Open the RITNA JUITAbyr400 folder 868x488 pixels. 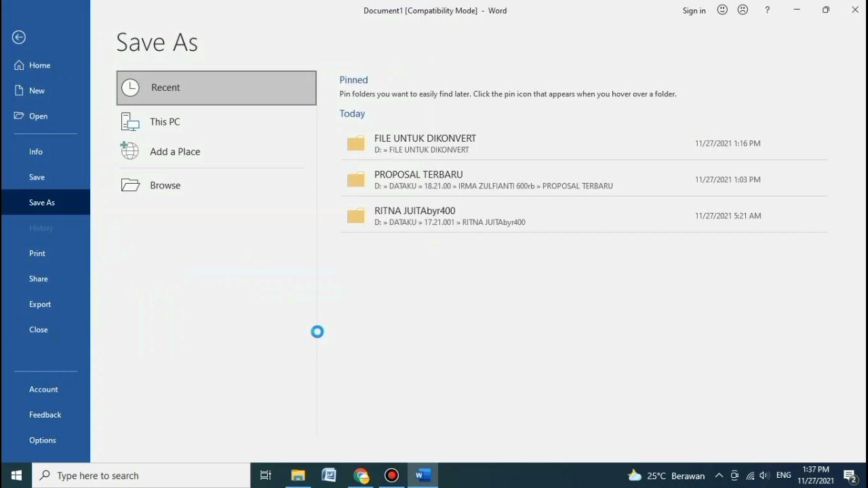(584, 216)
